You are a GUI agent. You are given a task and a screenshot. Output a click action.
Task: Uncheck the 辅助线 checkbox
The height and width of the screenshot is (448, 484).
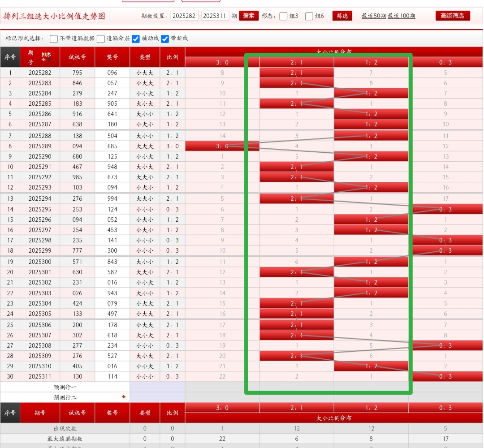[136, 39]
